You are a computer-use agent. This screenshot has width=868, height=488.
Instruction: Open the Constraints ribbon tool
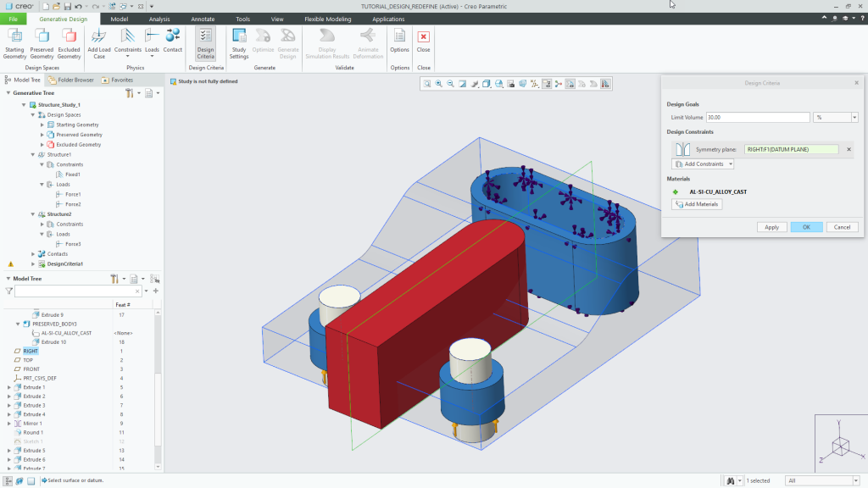[128, 43]
